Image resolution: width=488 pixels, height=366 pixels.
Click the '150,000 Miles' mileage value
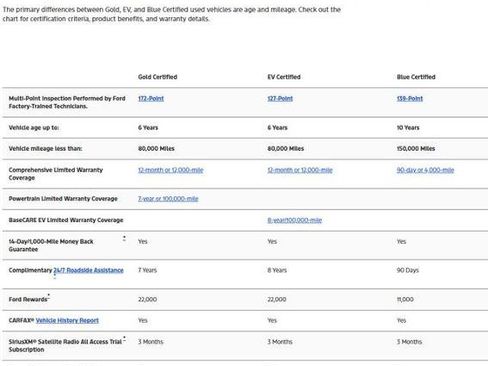click(416, 149)
